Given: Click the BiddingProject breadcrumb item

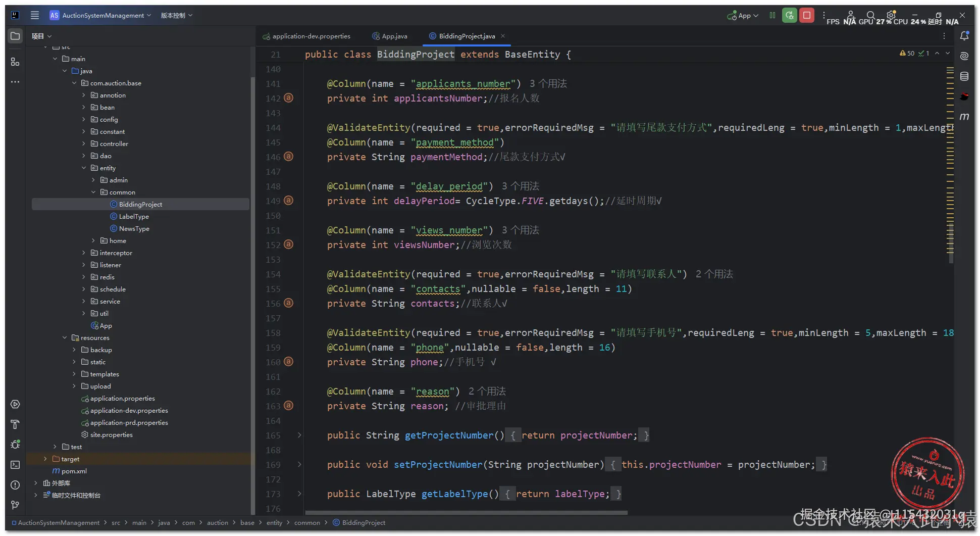Looking at the screenshot, I should [359, 522].
